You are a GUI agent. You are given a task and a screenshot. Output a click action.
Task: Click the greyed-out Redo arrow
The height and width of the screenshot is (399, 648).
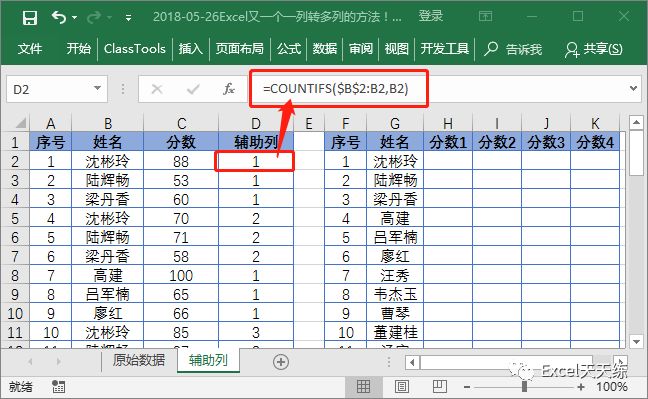click(x=94, y=17)
